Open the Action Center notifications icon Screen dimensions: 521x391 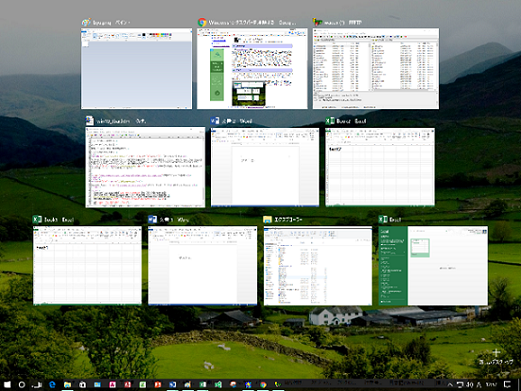pos(507,385)
